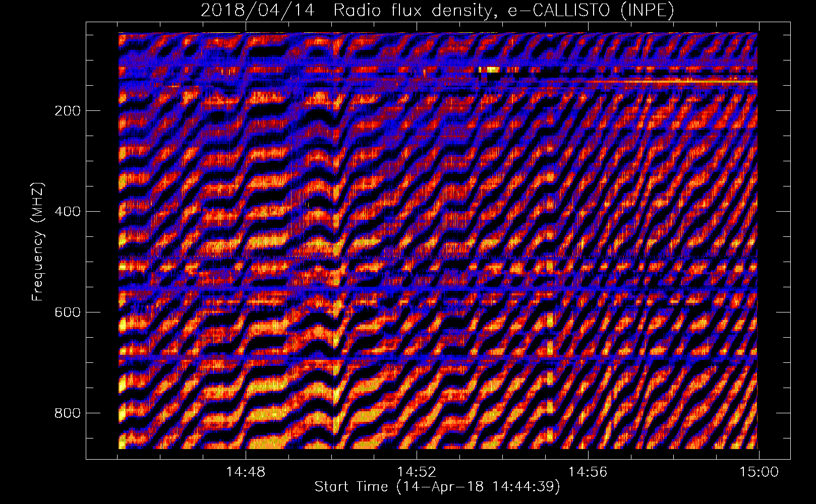816x504 pixels.
Task: Select the "Frequency (MHZ)" vertical axis label
Action: [38, 241]
